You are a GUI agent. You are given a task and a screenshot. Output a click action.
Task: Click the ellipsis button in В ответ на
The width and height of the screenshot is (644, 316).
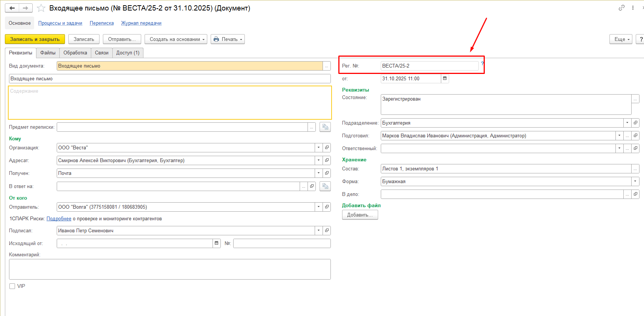click(x=304, y=186)
